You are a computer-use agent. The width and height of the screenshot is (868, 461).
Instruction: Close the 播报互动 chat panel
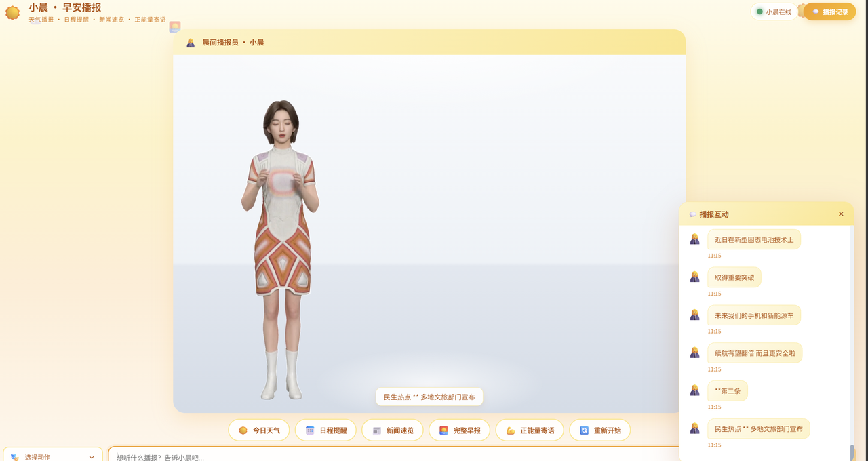coord(841,214)
